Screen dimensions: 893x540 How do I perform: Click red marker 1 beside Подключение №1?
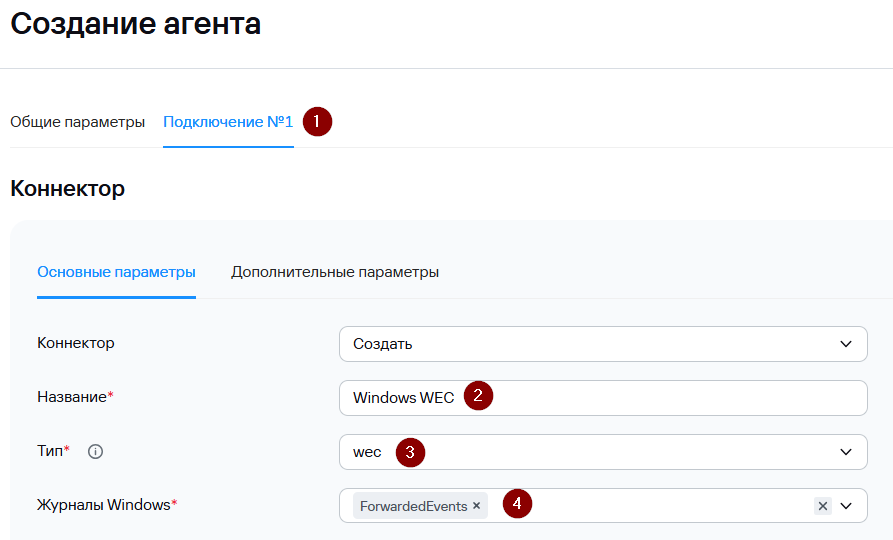point(317,122)
